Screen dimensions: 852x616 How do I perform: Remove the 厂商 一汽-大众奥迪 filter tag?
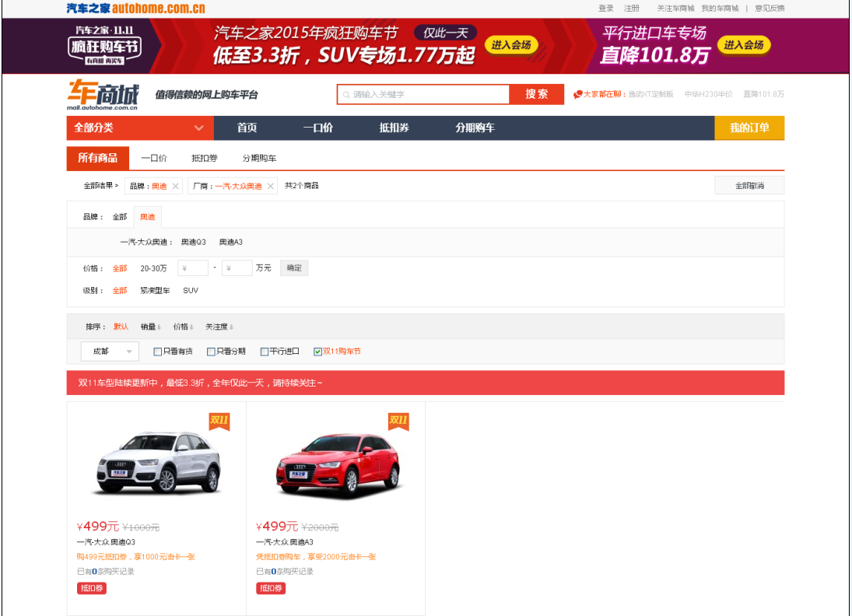pos(271,186)
